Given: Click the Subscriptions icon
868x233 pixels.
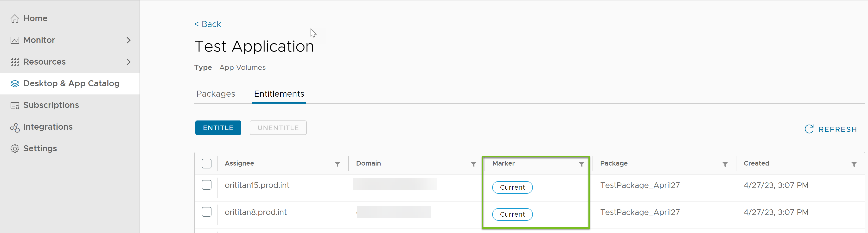Looking at the screenshot, I should [15, 105].
